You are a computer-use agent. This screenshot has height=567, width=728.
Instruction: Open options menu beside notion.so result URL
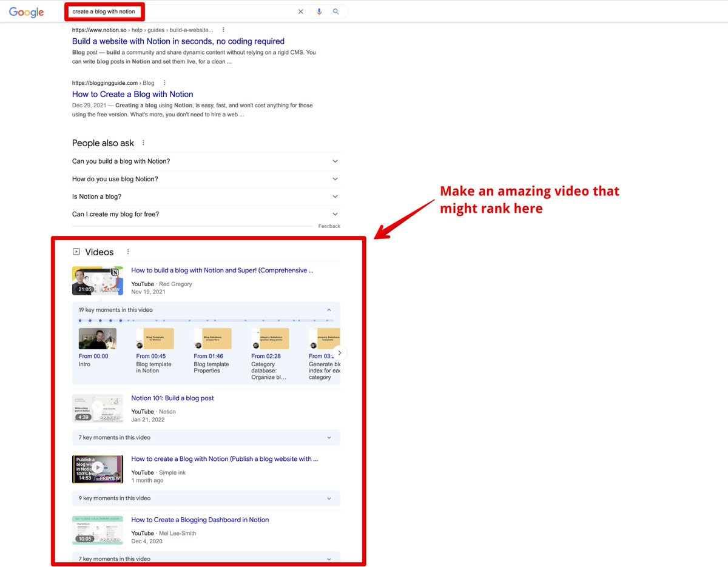click(x=223, y=30)
